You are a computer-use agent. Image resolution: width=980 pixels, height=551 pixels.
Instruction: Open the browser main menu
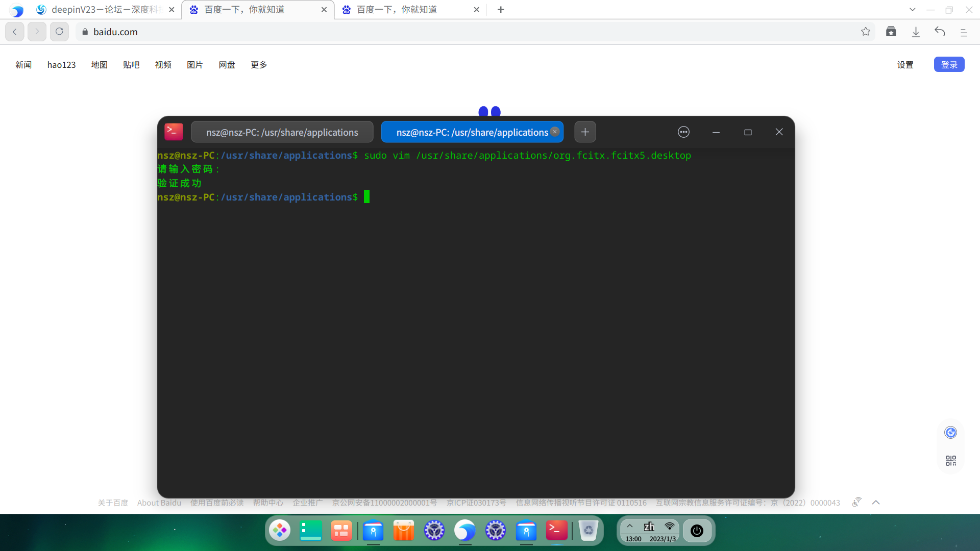(x=964, y=32)
